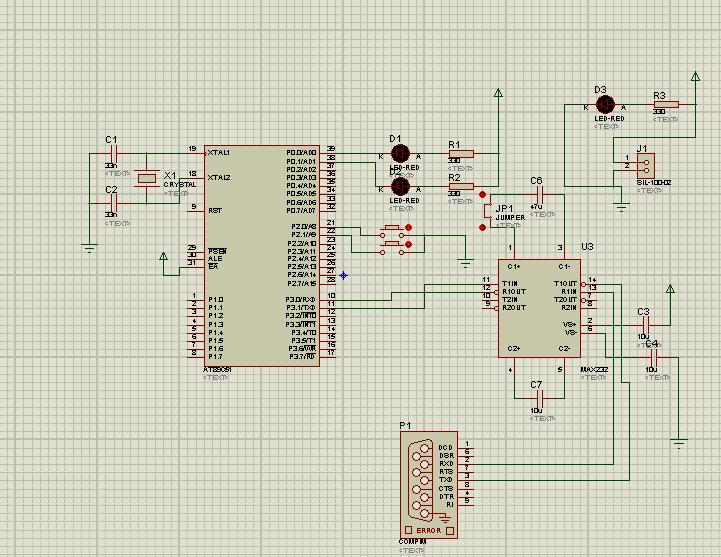Click the ground symbol below J1 connector

(621, 207)
